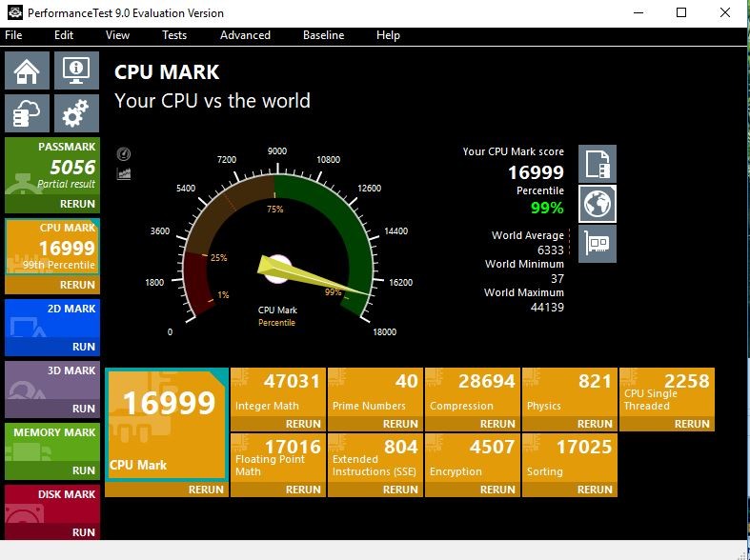Select the 3D MARK tile
The width and height of the screenshot is (750, 560).
[52, 381]
